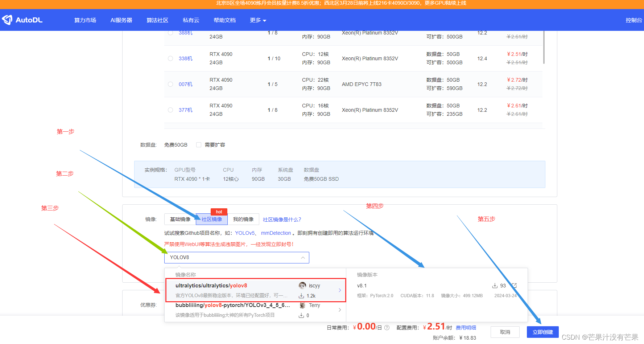Viewport: 644px width, 344px height.
Task: Select the 007机 radio button
Action: point(170,84)
